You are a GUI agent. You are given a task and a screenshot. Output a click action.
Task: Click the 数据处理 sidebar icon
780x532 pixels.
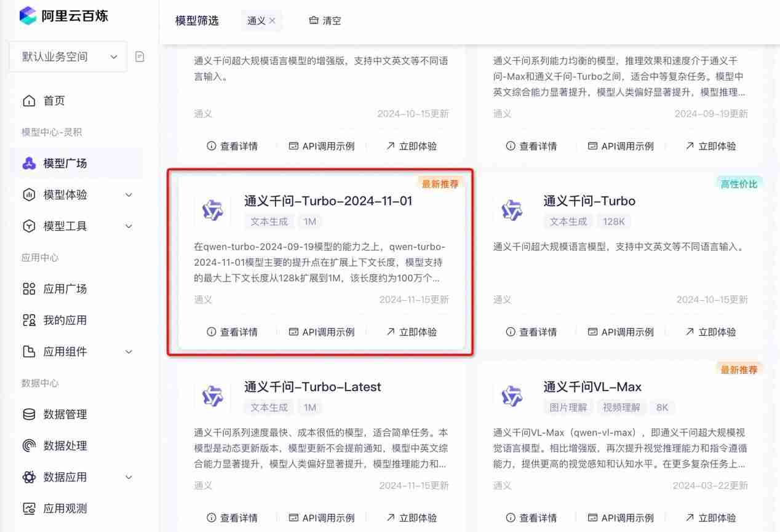pyautogui.click(x=30, y=445)
